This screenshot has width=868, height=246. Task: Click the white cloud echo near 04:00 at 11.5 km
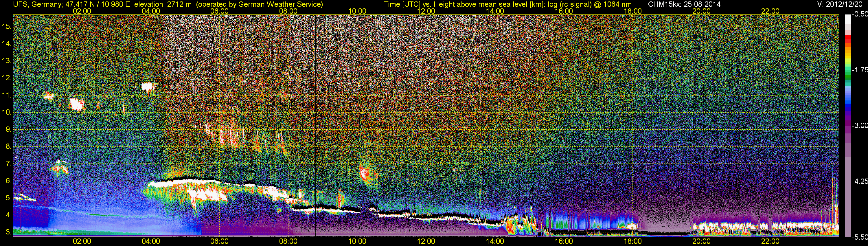(x=147, y=87)
